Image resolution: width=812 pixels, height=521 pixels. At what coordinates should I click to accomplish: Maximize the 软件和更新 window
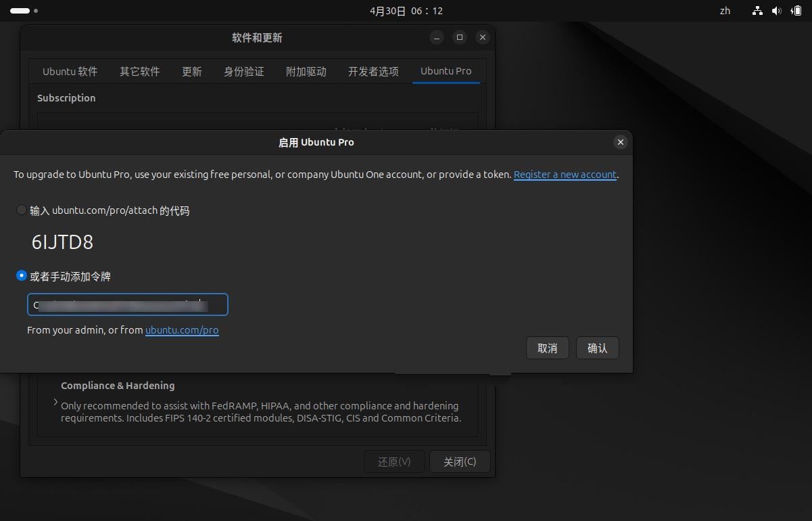(x=460, y=38)
